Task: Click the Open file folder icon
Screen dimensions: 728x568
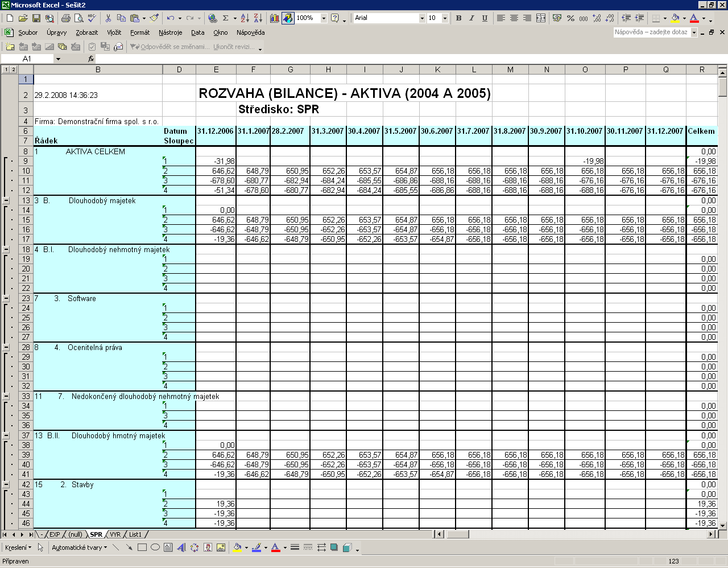Action: click(x=23, y=18)
